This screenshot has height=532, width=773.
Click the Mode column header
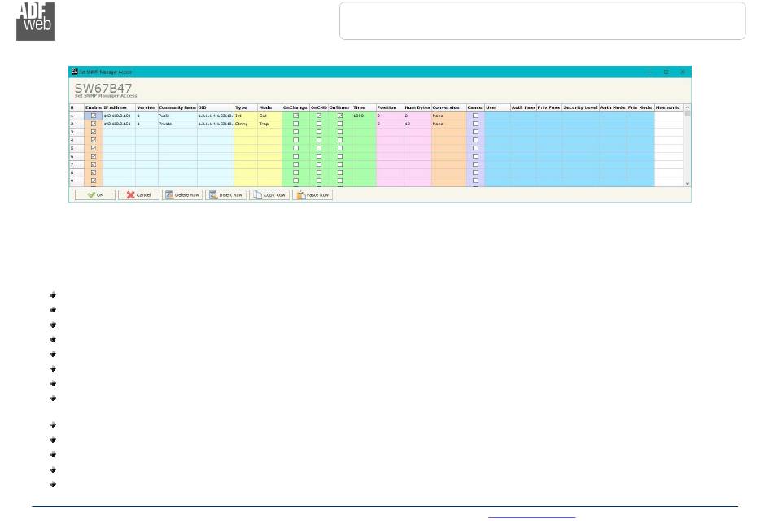pos(269,107)
